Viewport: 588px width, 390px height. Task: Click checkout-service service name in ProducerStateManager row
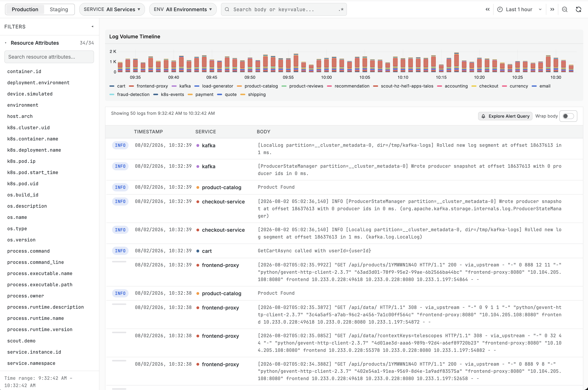coord(223,202)
